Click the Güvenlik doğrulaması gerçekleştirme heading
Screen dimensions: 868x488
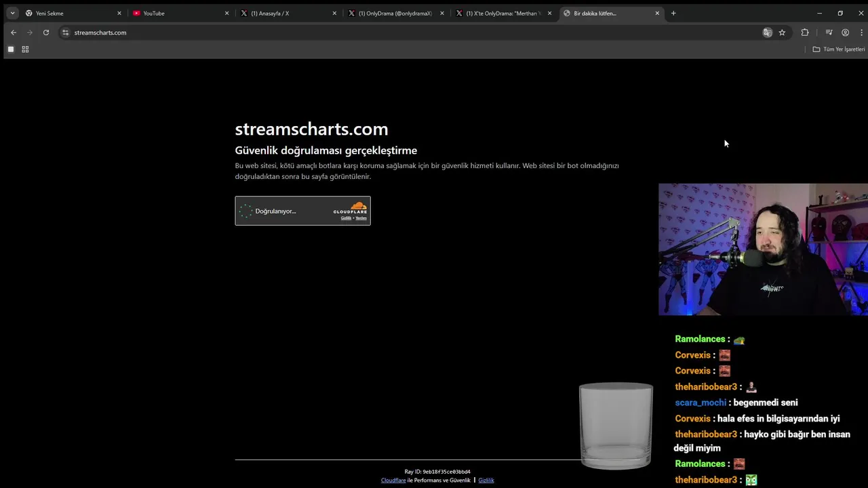coord(326,150)
